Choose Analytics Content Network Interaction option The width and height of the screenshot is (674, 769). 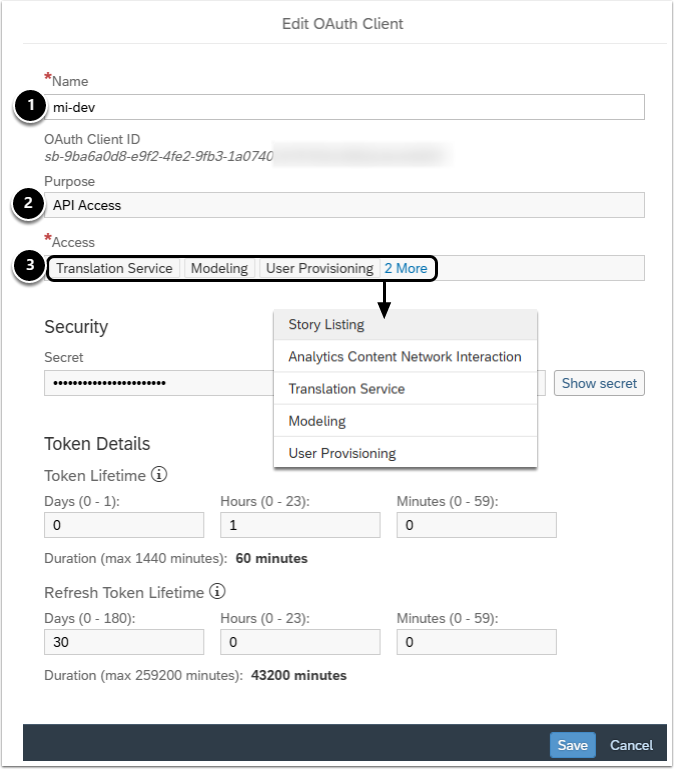click(x=405, y=357)
